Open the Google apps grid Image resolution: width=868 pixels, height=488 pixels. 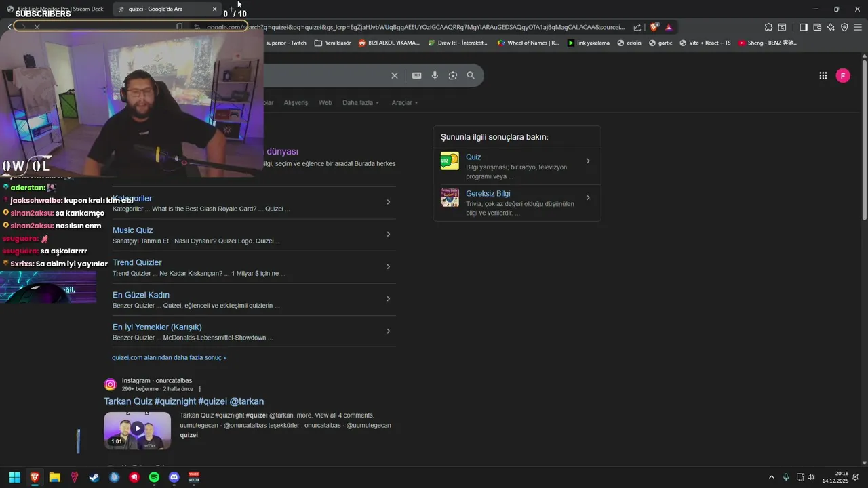[x=823, y=75]
